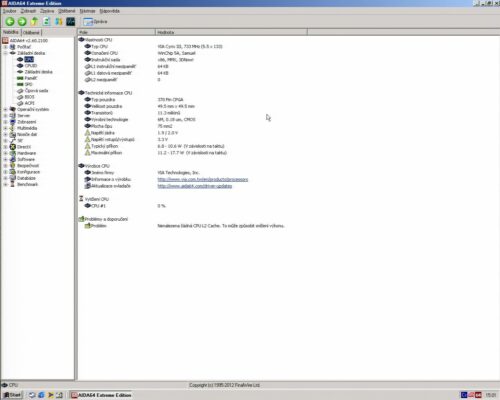Open the Oblíbené menu in menu bar
500x400 pixels.
(67, 11)
